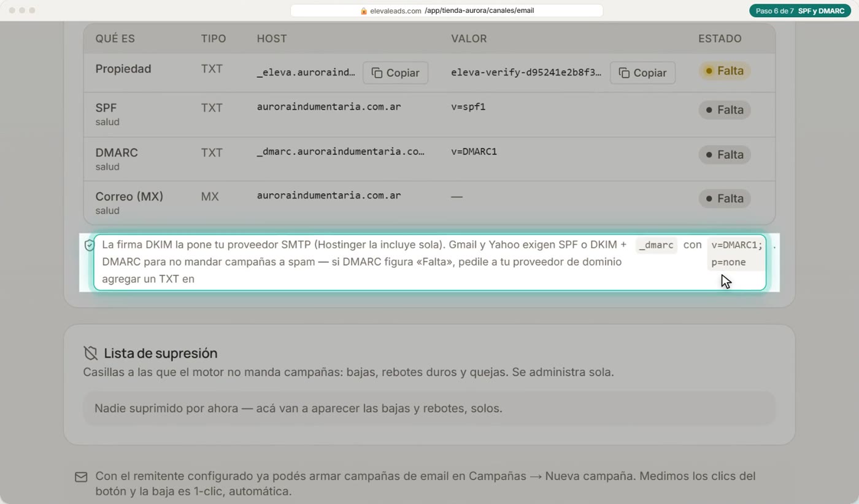Click the dash value in MX row
Image resolution: width=859 pixels, height=504 pixels.
pyautogui.click(x=456, y=197)
